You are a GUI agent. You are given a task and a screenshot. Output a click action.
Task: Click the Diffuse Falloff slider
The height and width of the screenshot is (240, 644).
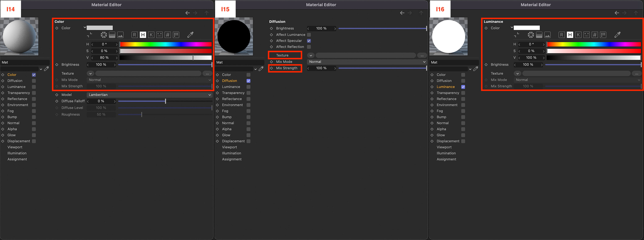click(x=165, y=101)
